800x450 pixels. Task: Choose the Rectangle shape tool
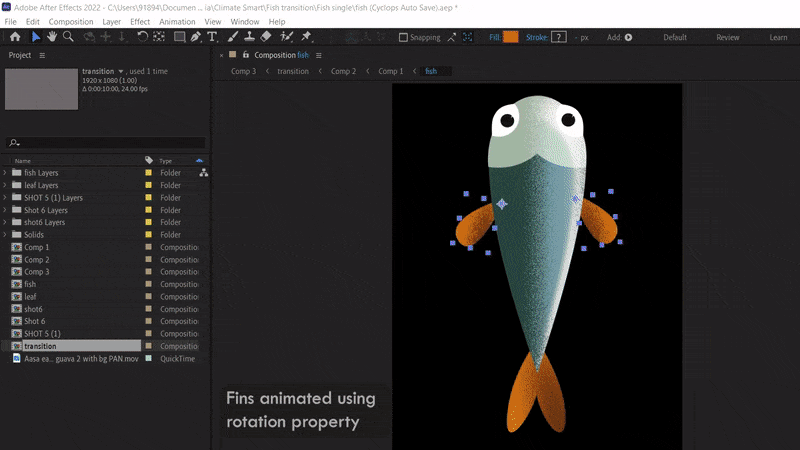pyautogui.click(x=178, y=37)
